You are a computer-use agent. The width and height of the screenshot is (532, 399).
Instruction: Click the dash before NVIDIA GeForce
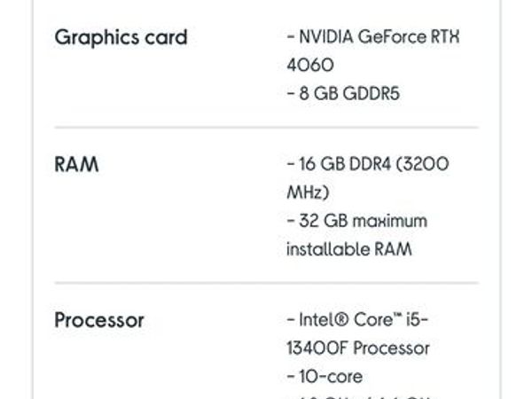coord(291,36)
